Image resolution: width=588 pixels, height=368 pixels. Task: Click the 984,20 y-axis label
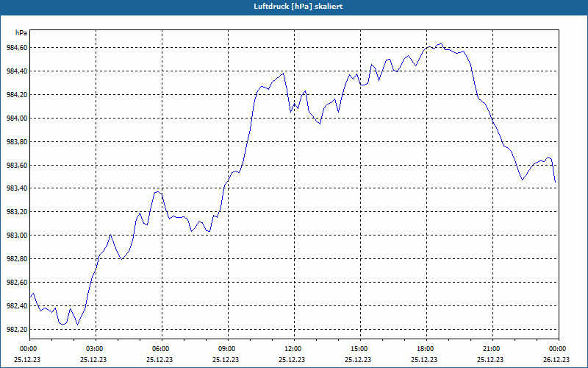pyautogui.click(x=17, y=95)
